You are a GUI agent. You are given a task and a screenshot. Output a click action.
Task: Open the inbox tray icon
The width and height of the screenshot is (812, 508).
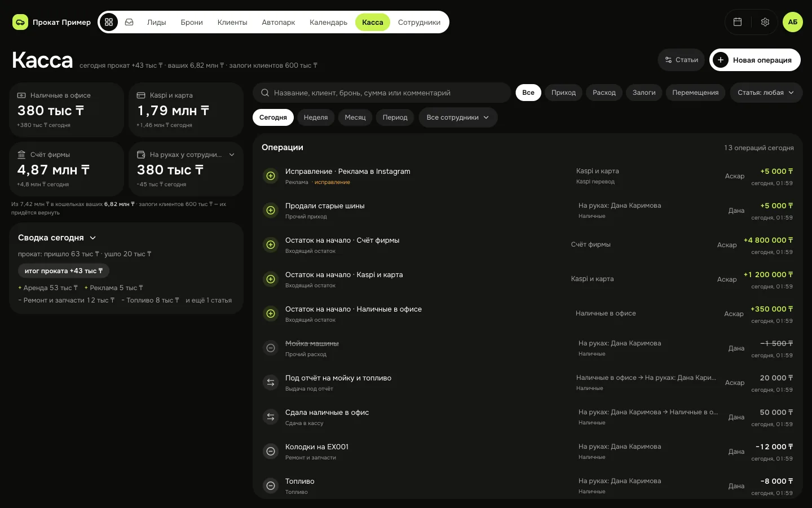(129, 22)
